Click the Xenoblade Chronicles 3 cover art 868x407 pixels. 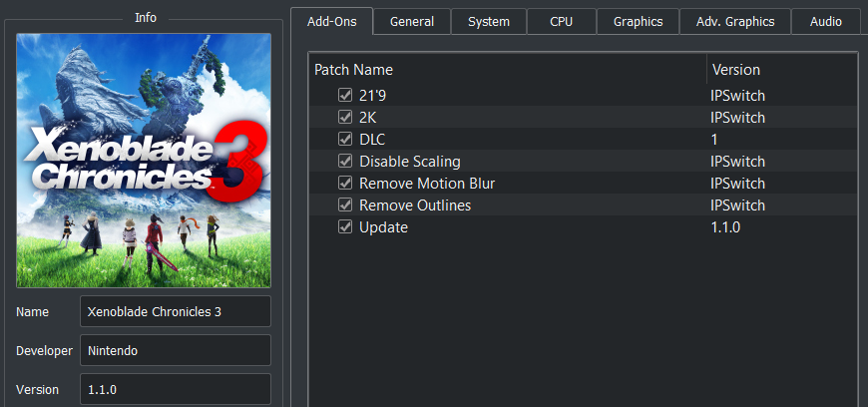click(144, 161)
